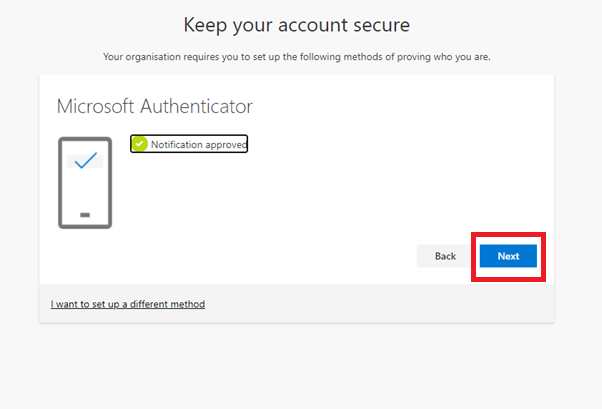Viewport: 602px width, 409px height.
Task: Click the blue Next button
Action: point(508,256)
